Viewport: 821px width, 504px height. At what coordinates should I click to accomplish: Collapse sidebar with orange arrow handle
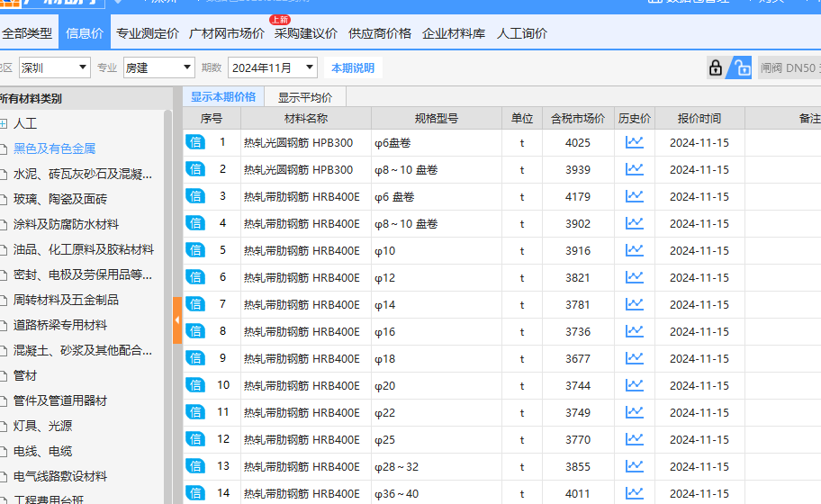tap(177, 319)
